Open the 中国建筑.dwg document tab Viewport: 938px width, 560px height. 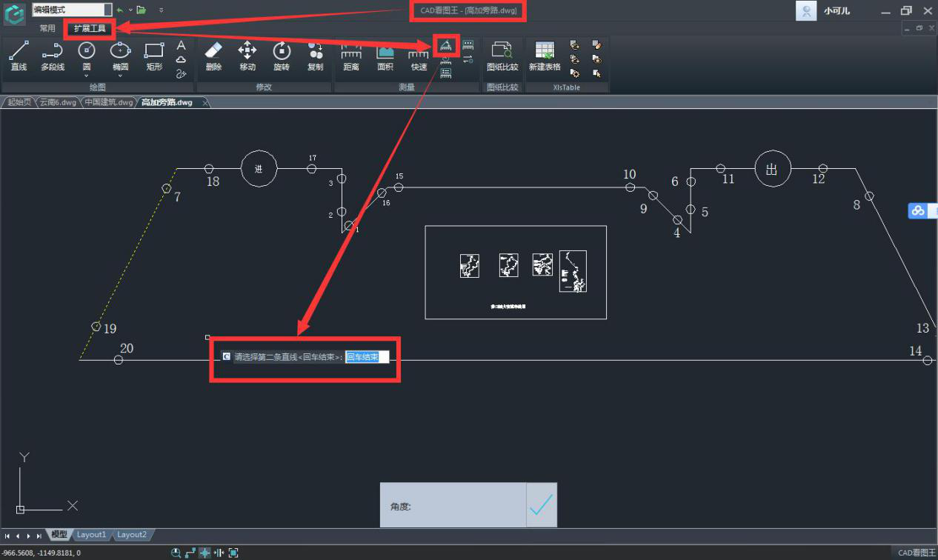click(108, 102)
